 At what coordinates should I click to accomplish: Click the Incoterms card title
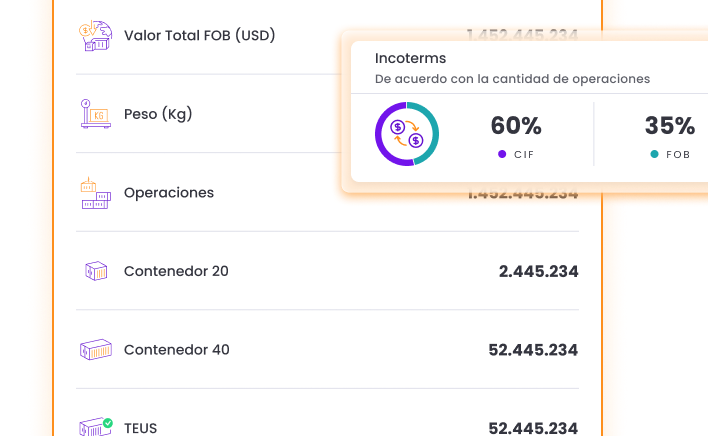(410, 58)
